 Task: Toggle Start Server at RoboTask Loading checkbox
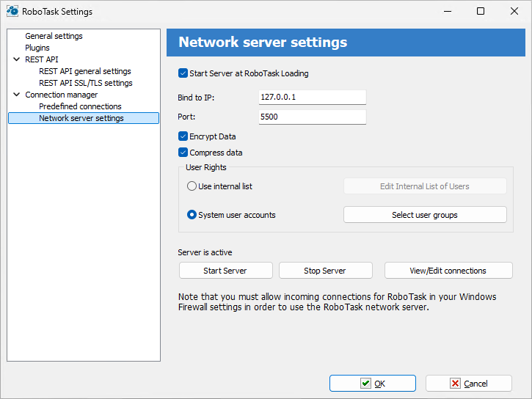tap(183, 73)
